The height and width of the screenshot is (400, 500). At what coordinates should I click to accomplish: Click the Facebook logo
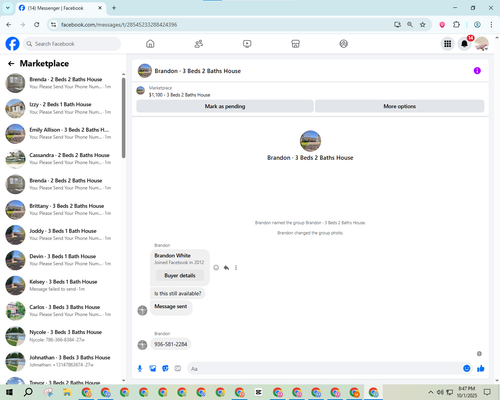pyautogui.click(x=12, y=44)
